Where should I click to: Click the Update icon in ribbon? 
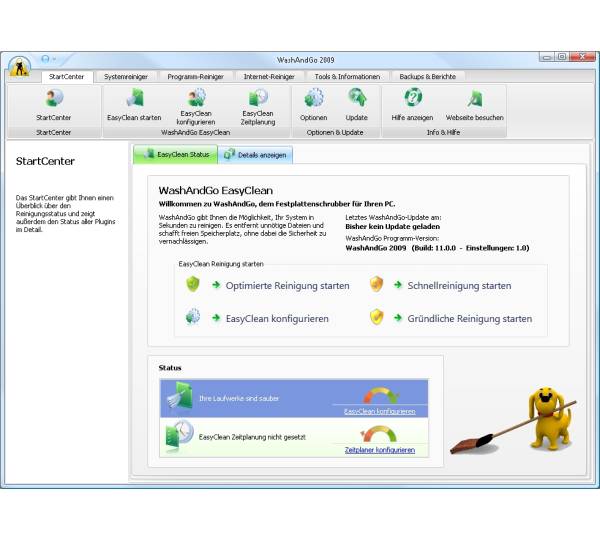click(357, 99)
